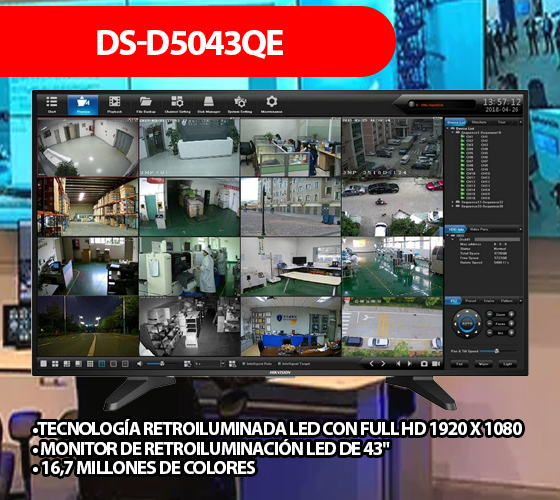Click the solid left triangle playback arrow
Screen dimensions: 560x500
click(398, 364)
